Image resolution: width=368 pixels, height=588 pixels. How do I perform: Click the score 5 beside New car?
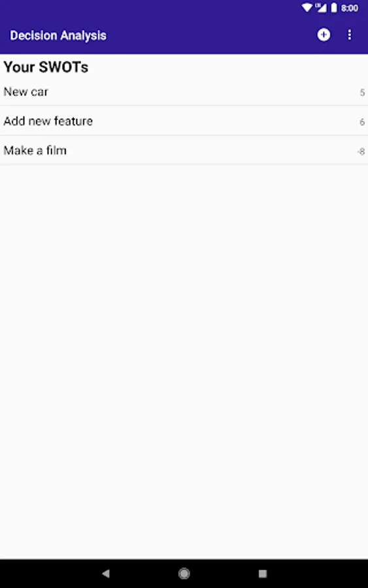362,93
